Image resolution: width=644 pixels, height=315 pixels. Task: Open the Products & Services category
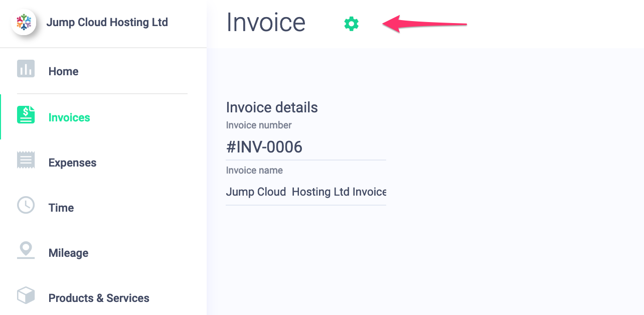click(99, 298)
